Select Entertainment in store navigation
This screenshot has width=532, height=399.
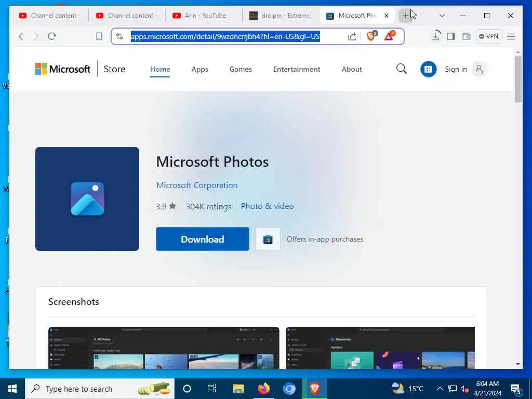297,69
